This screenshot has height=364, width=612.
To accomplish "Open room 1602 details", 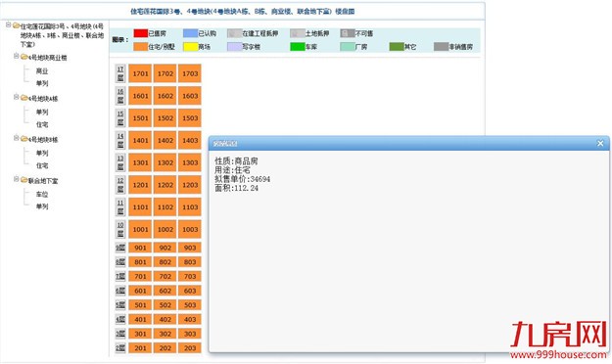I will click(x=165, y=96).
